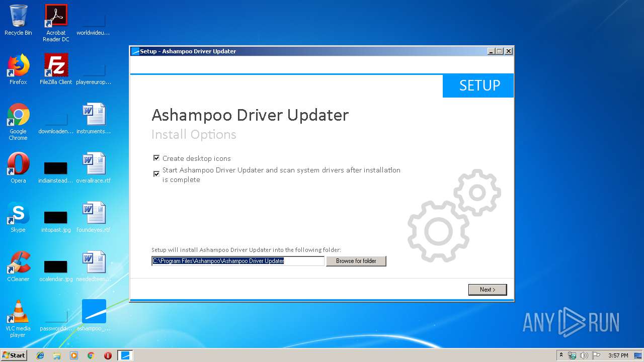Open network icon in system tray
The width and height of the screenshot is (644, 362).
click(572, 355)
